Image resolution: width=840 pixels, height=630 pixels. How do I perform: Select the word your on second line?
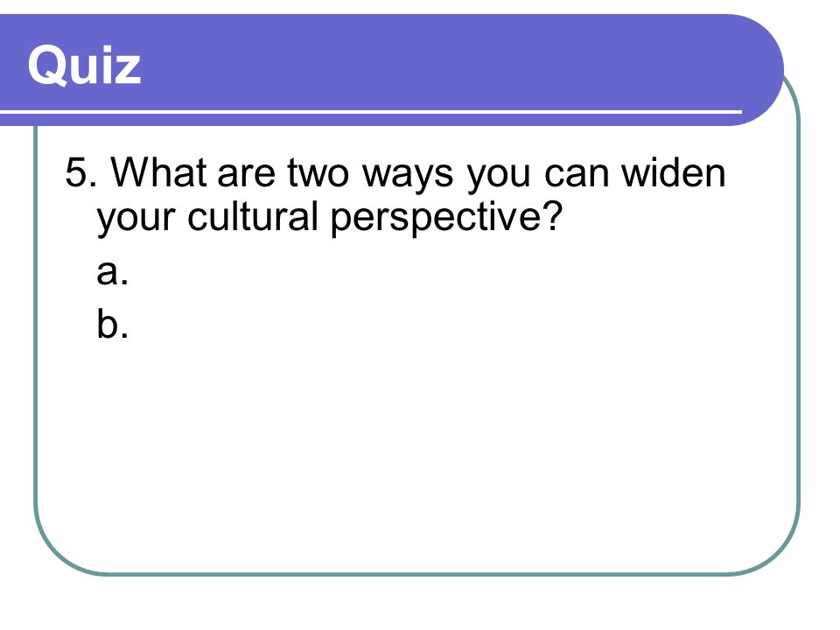point(136,220)
